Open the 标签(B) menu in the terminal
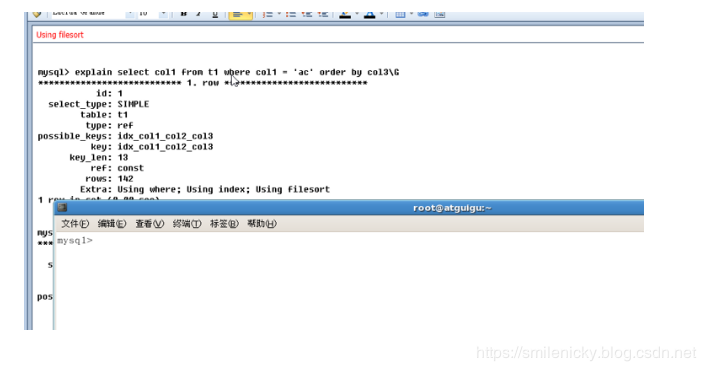The height and width of the screenshot is (371, 706). click(224, 224)
